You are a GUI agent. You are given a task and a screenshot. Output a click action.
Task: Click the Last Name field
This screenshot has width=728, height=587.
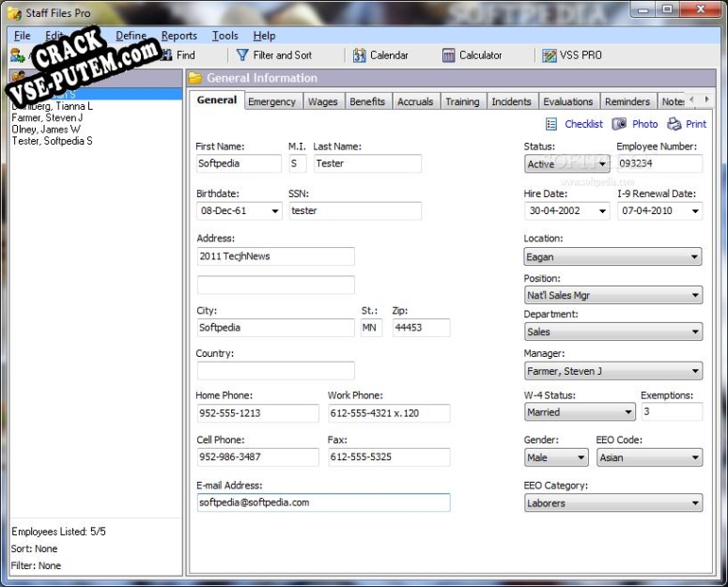tap(367, 163)
